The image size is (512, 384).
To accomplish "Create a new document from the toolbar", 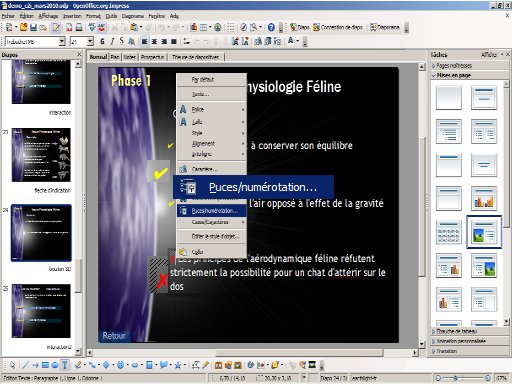I will (x=9, y=27).
